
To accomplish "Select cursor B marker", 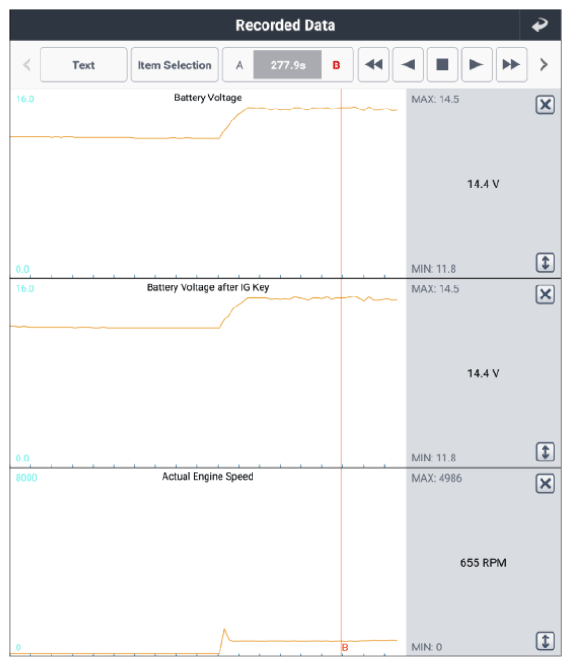I will pos(336,65).
